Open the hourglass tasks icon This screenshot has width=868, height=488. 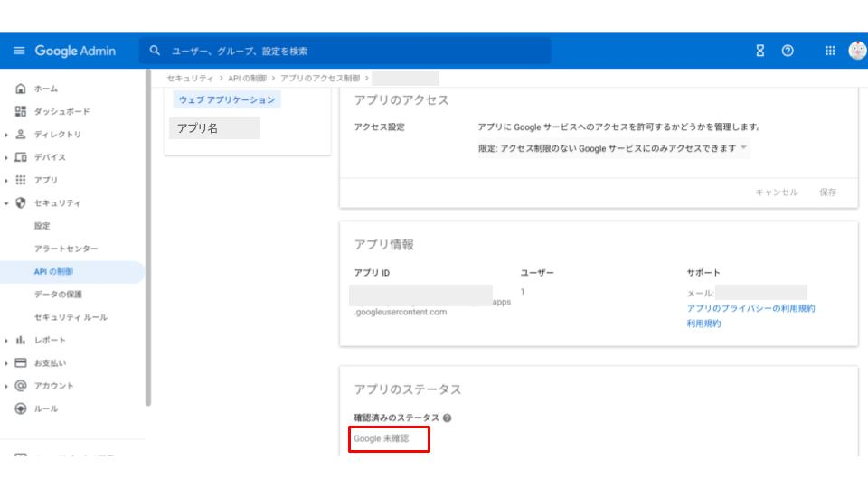point(760,51)
